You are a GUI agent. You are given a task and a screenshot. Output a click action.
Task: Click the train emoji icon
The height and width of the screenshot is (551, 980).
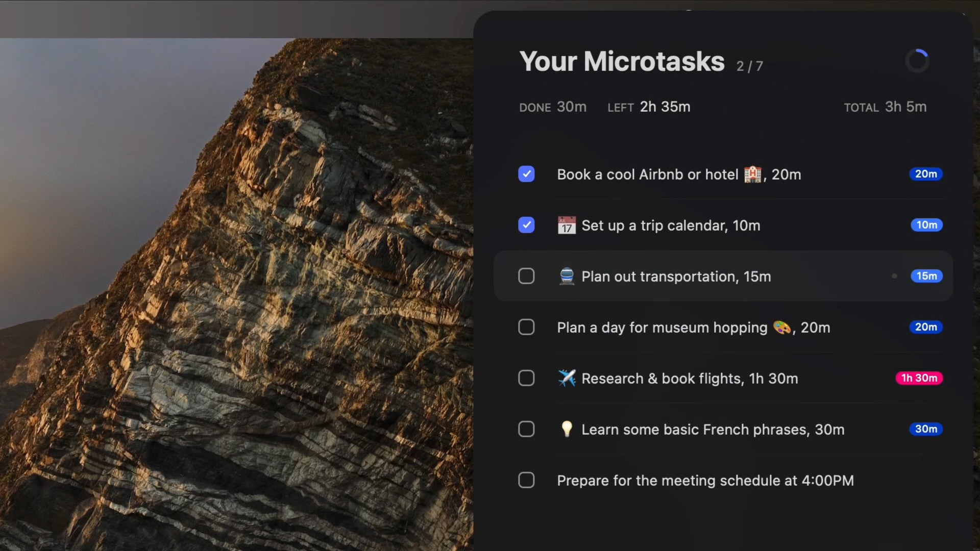[x=567, y=277]
